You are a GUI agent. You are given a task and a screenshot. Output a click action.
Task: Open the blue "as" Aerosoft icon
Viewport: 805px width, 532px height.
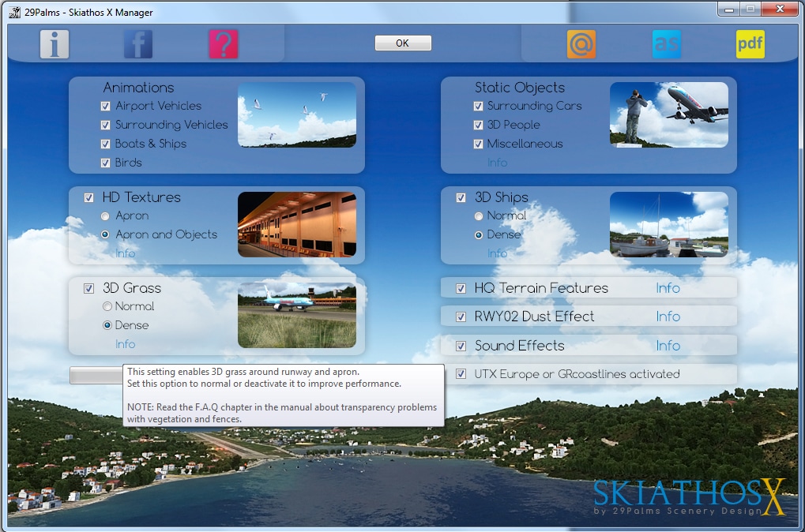click(x=666, y=44)
